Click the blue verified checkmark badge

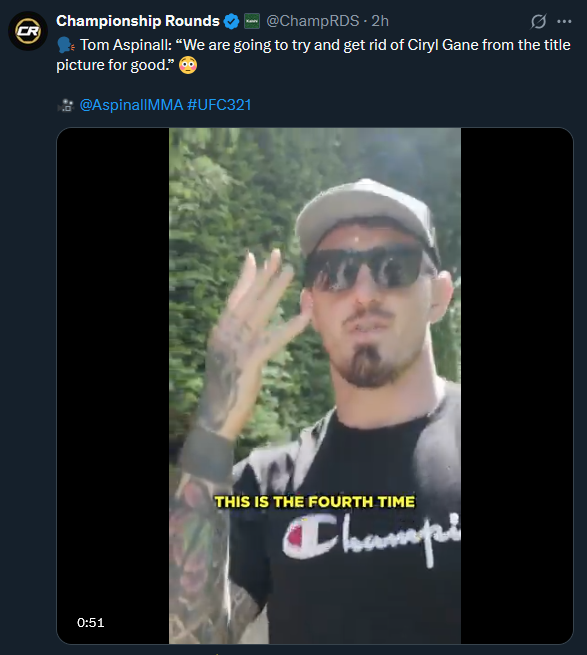click(231, 21)
